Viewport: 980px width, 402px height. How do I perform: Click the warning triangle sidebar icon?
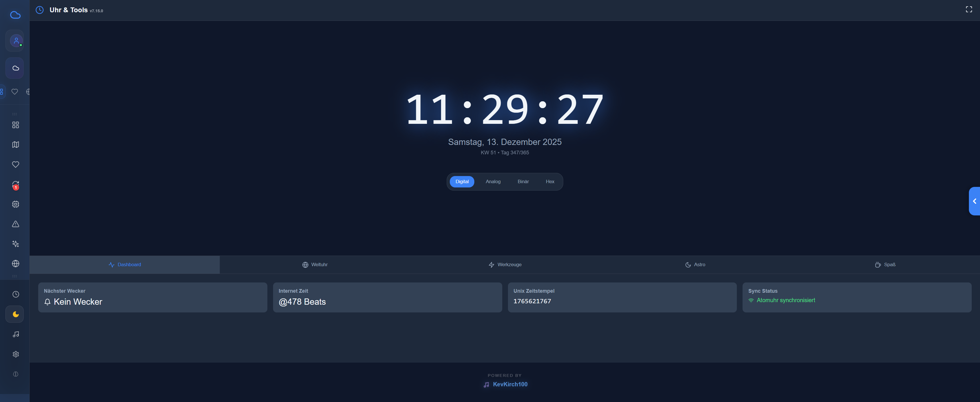point(15,224)
